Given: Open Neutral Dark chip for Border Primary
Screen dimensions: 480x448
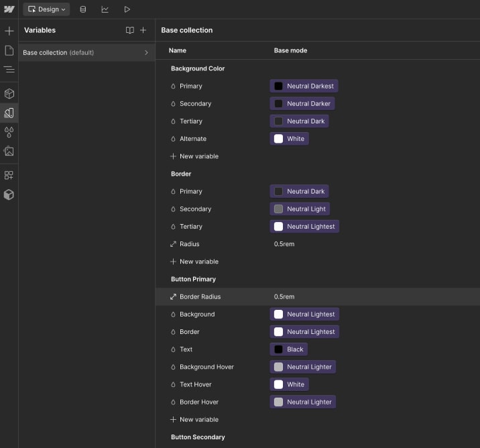Looking at the screenshot, I should tap(300, 191).
